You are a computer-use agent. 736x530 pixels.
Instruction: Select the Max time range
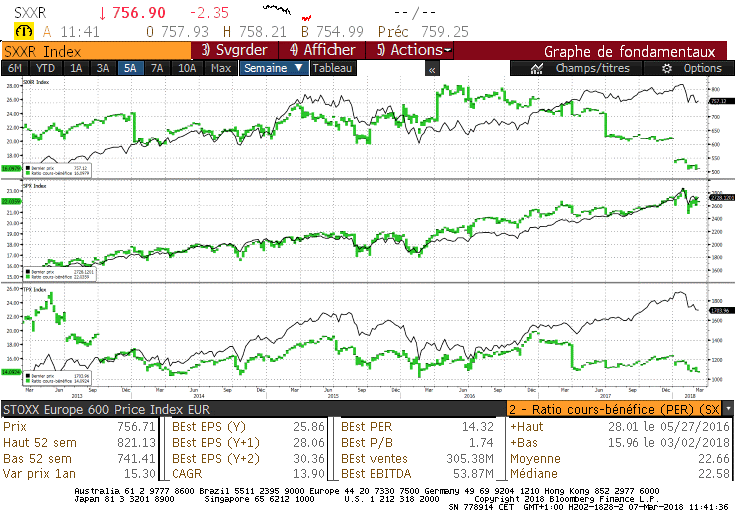point(221,69)
